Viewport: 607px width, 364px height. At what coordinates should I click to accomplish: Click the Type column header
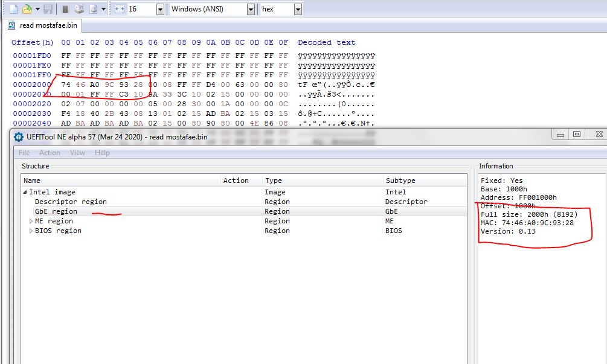(323, 180)
